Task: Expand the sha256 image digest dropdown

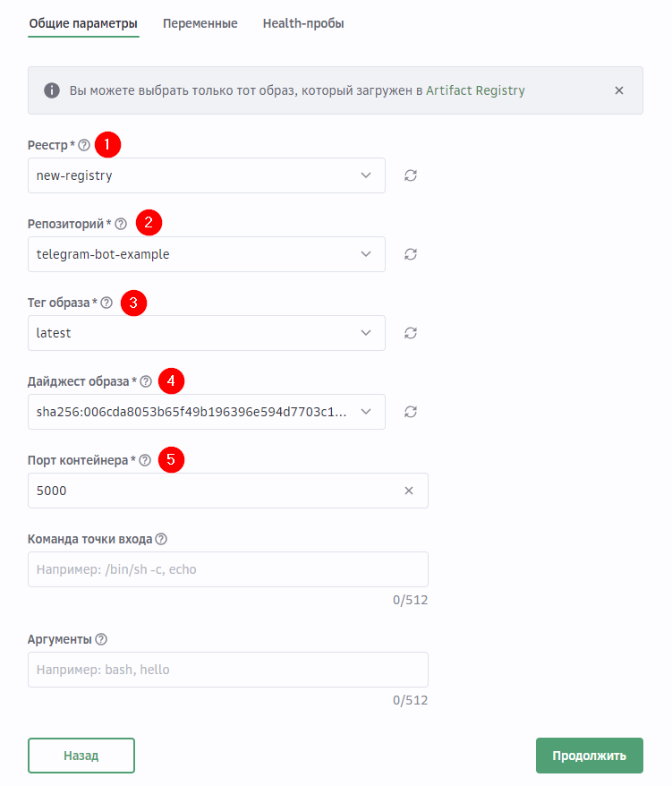Action: [x=206, y=412]
